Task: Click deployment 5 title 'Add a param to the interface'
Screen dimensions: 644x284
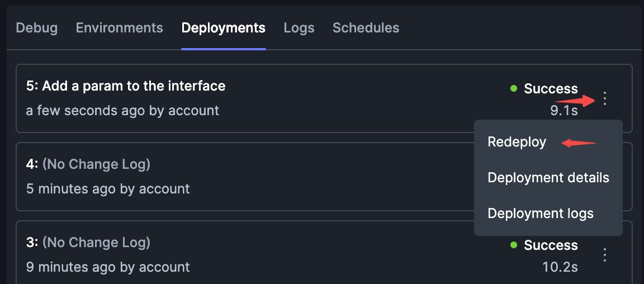Action: tap(134, 86)
